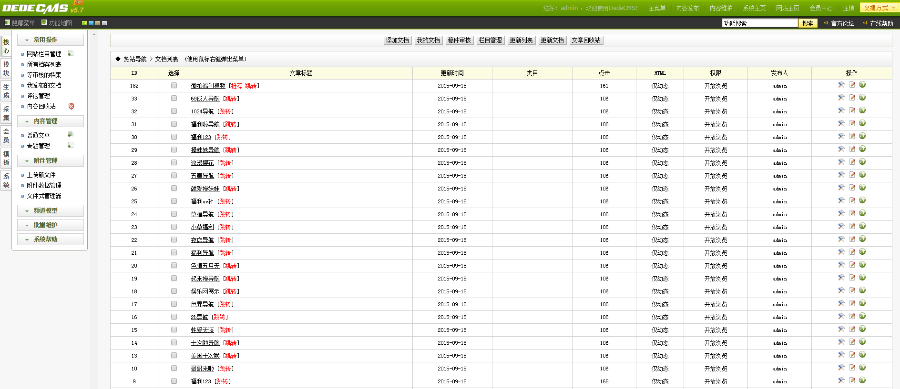The height and width of the screenshot is (389, 900).
Task: Switch to the 系统 vertical tab
Action: pyautogui.click(x=6, y=180)
